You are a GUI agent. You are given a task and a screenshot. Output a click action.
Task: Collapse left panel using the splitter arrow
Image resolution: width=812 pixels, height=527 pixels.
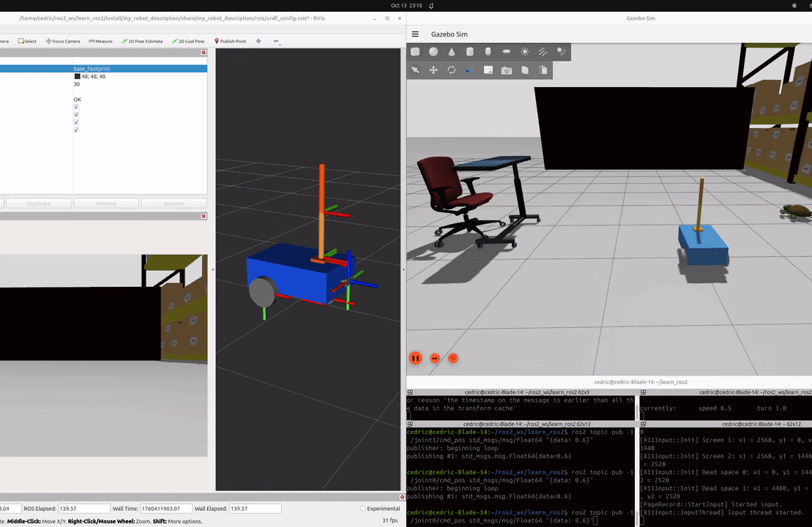coord(212,270)
